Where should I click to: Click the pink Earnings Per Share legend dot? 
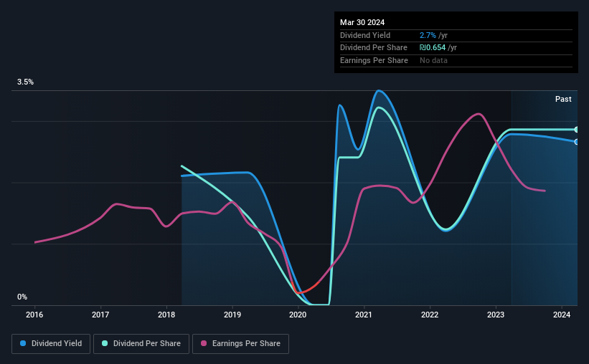[204, 343]
